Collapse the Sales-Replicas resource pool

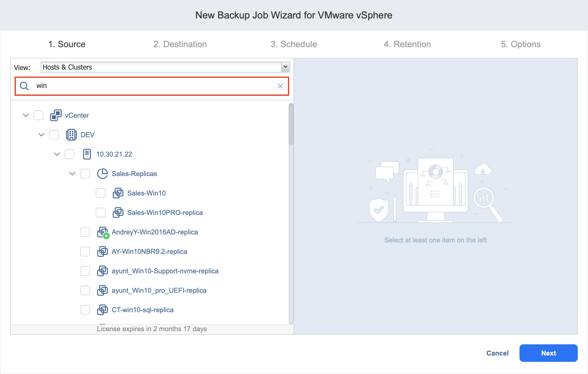coord(72,174)
